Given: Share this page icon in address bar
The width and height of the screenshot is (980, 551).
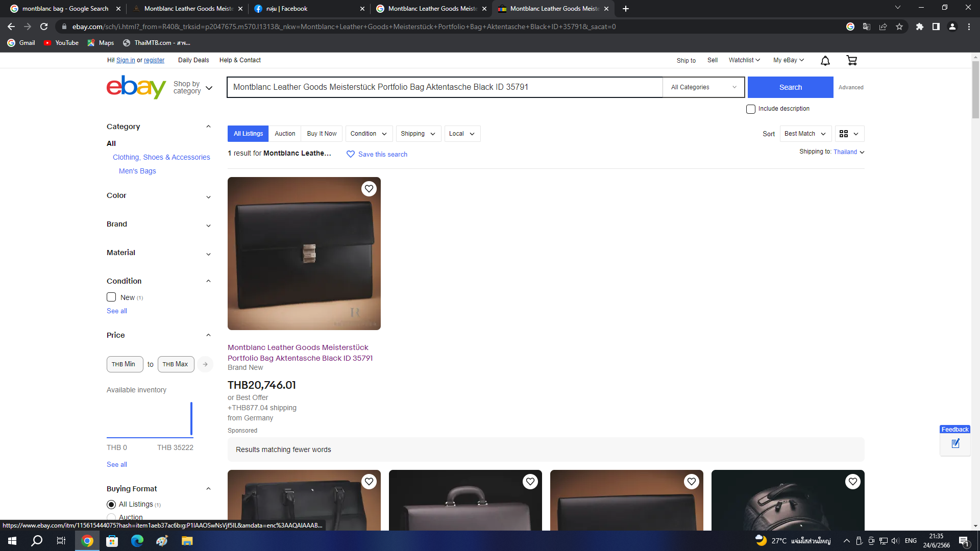Looking at the screenshot, I should (883, 27).
